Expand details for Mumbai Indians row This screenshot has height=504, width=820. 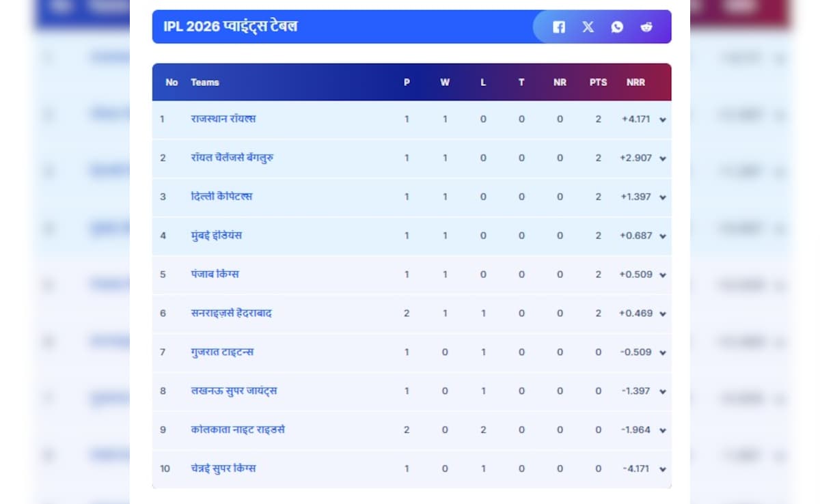661,236
